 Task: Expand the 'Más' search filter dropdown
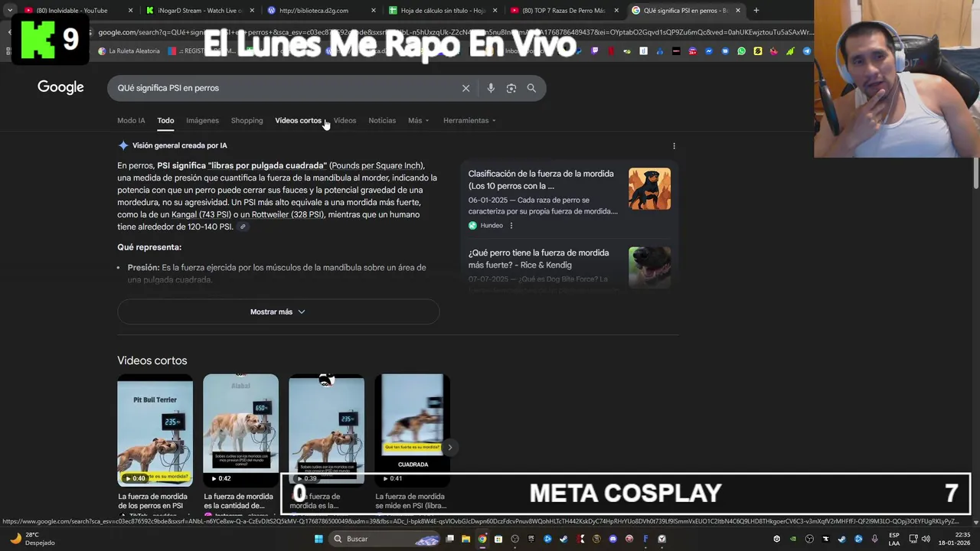418,120
